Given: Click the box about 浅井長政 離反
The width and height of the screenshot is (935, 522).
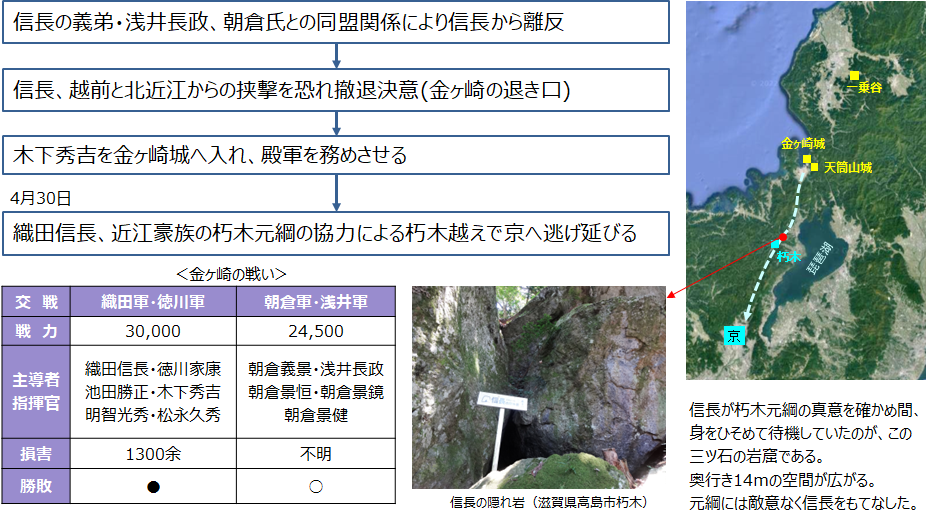Looking at the screenshot, I should click(336, 23).
